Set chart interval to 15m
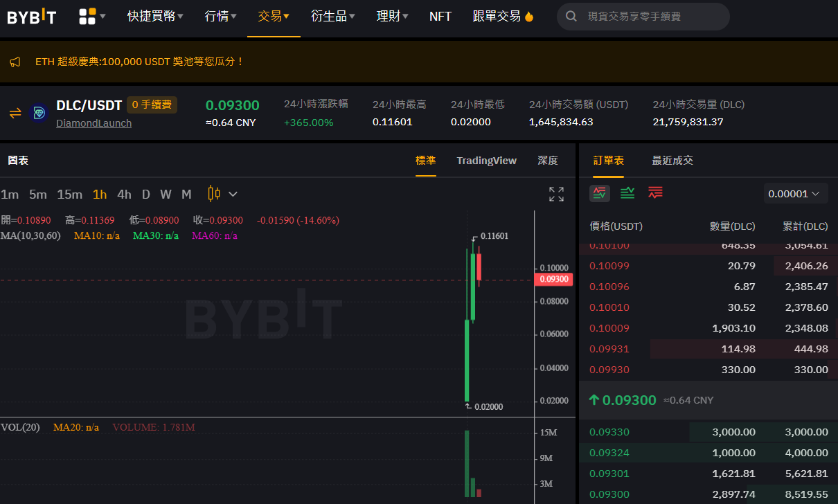 (69, 195)
